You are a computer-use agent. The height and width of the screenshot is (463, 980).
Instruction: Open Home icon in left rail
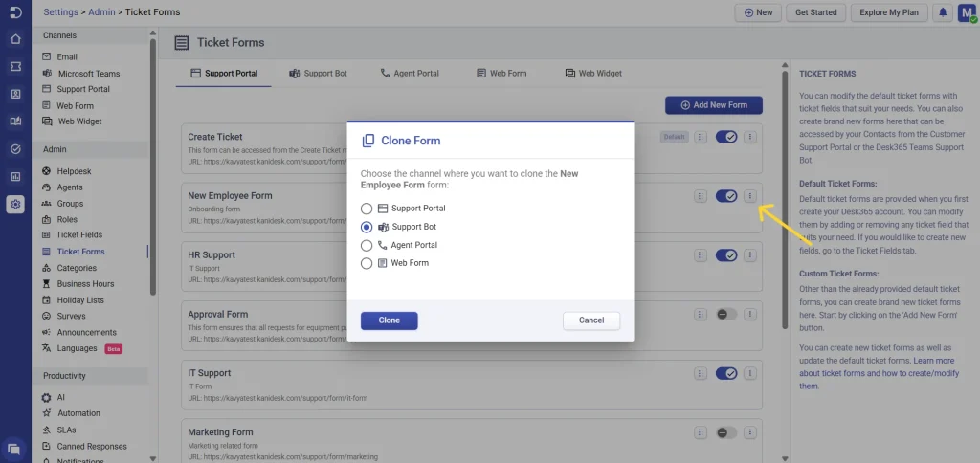(15, 39)
